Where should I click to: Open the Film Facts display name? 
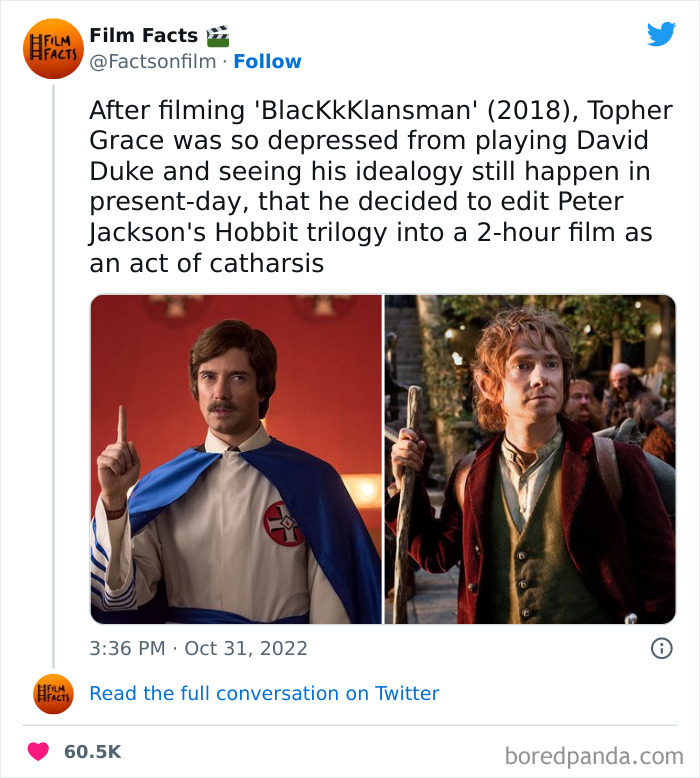(x=143, y=36)
